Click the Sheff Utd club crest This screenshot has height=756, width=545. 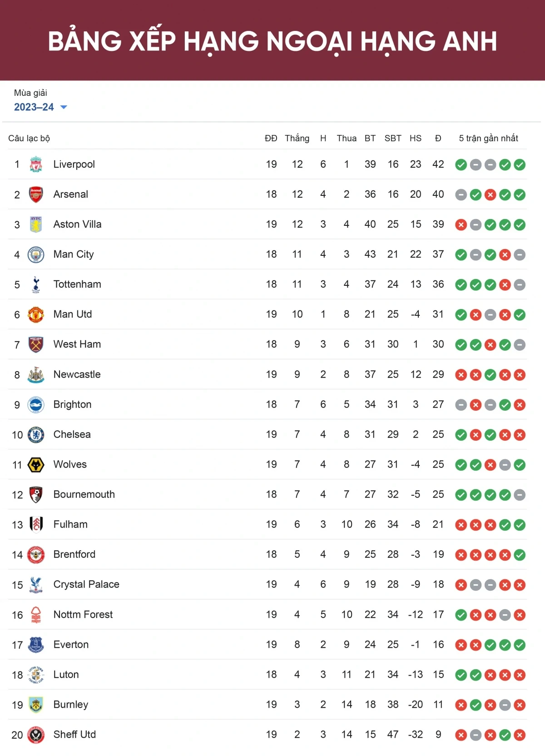tap(36, 735)
